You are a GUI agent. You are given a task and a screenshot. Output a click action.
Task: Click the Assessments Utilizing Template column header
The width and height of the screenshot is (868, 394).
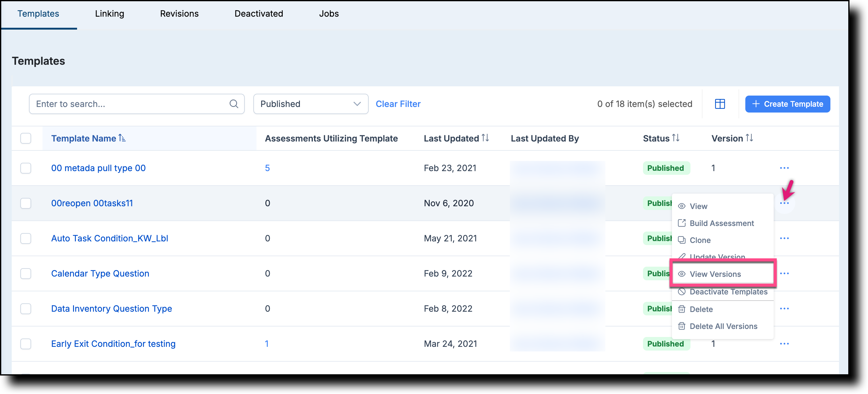coord(331,138)
